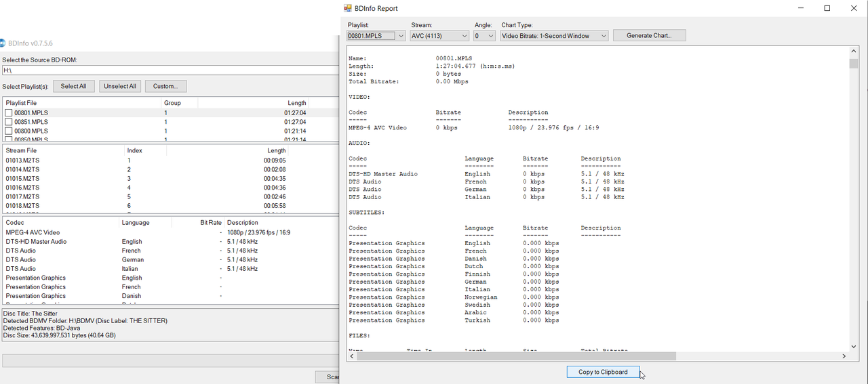This screenshot has width=868, height=384.
Task: Open the Playlist dropdown showing 00801.MPLS
Action: coord(376,36)
